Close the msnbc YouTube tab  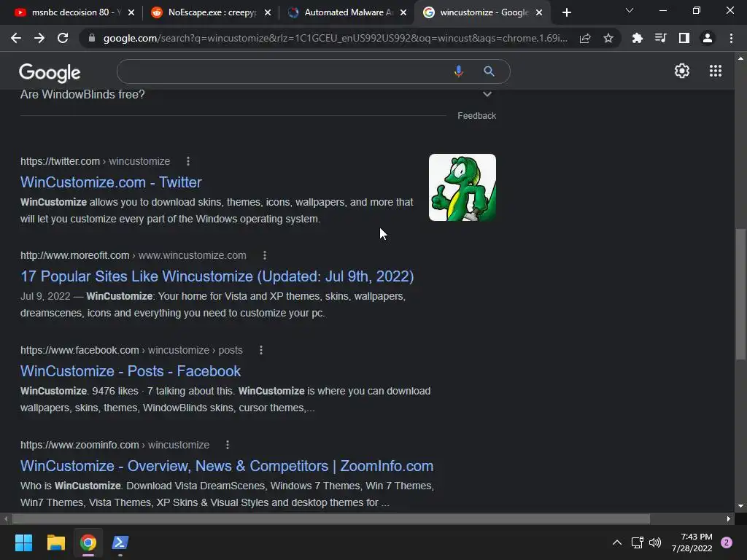(131, 12)
